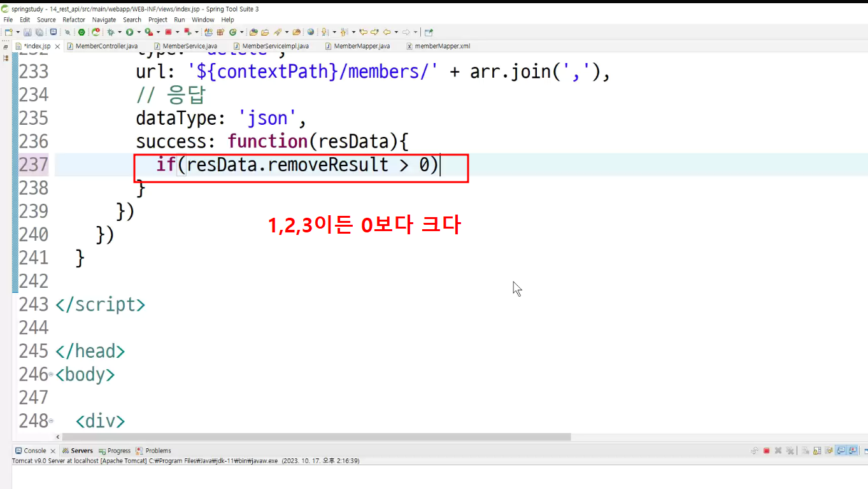Click the Tomcat v9.0 Server console description text
The height and width of the screenshot is (489, 868).
(185, 461)
